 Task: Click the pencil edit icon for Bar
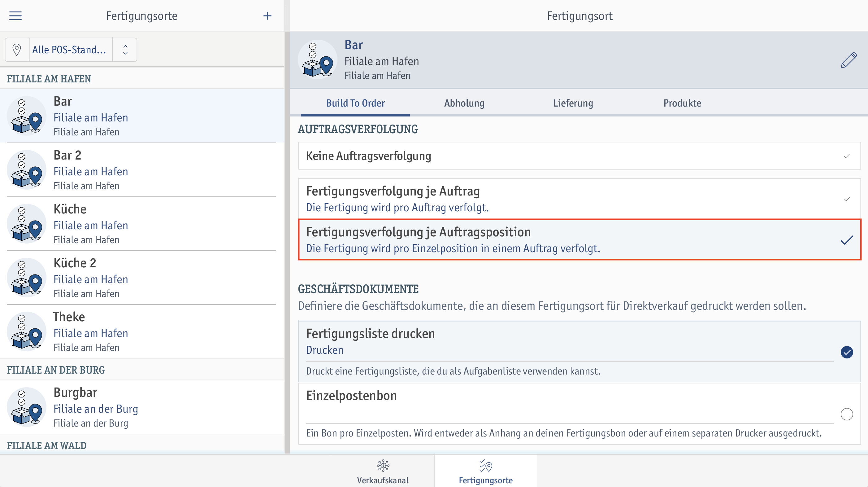coord(848,60)
